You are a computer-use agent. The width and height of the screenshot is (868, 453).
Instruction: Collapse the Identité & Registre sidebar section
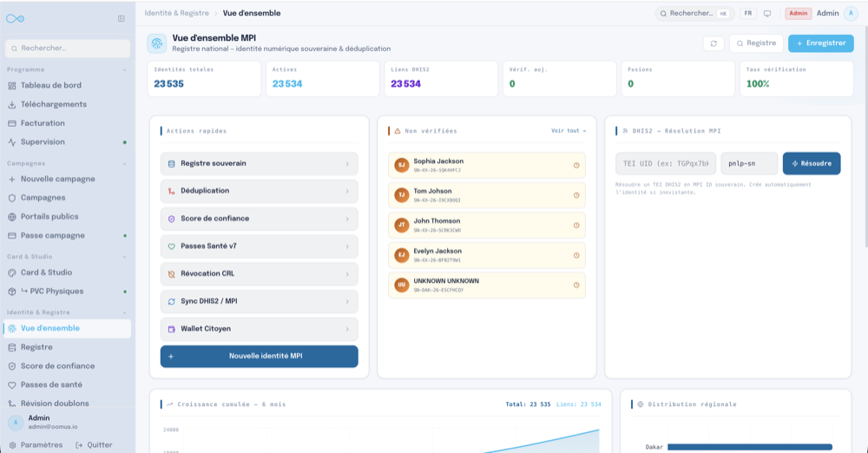124,312
